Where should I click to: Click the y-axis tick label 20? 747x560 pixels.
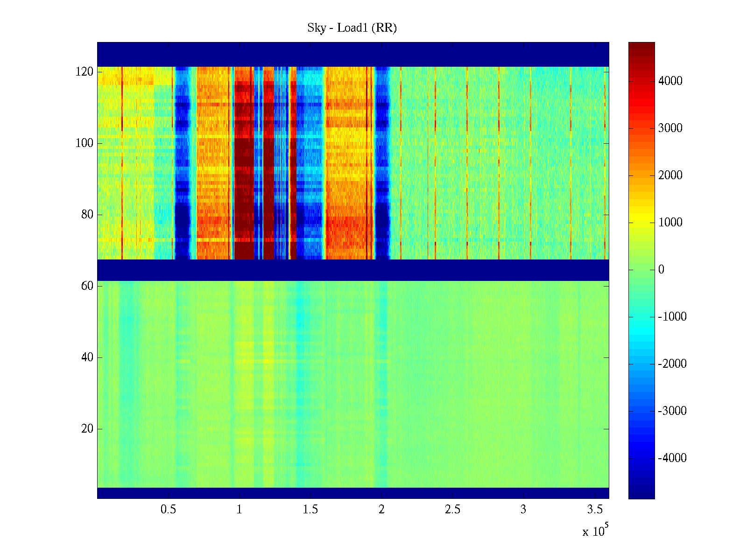pos(87,429)
